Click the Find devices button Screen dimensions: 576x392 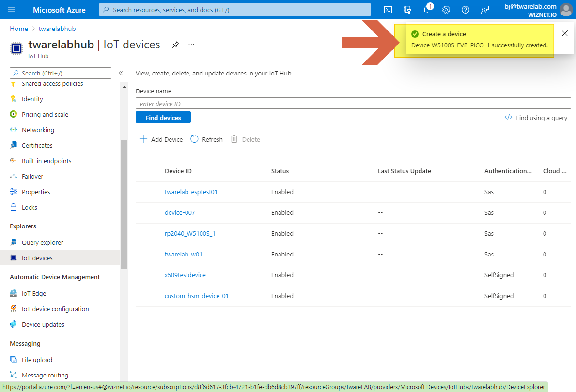coord(163,118)
